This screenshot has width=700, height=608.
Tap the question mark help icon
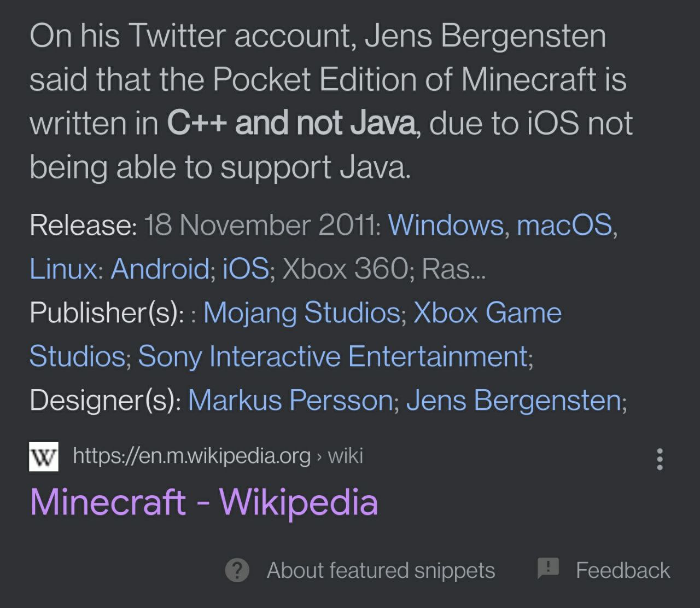237,570
